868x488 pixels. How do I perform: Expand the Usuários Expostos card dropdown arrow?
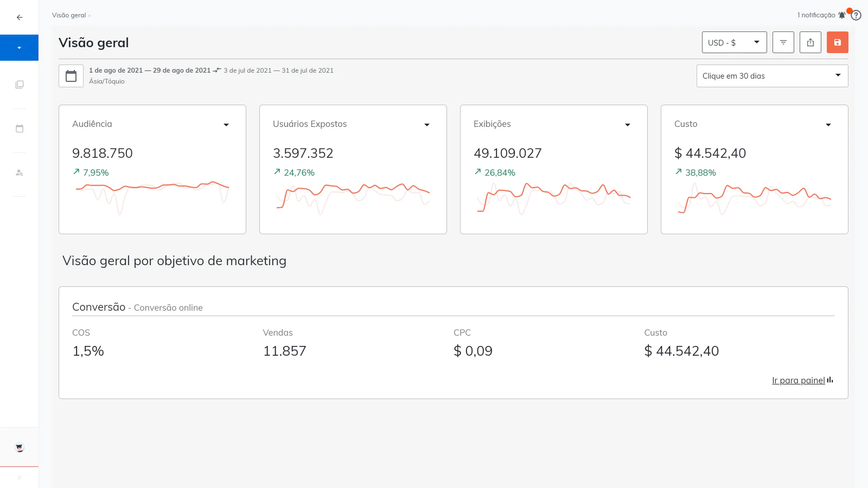(427, 125)
